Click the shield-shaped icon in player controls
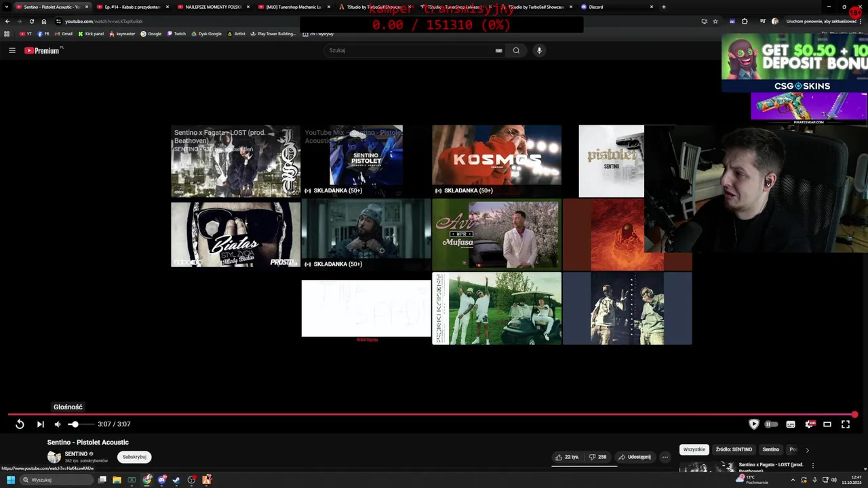Image resolution: width=868 pixels, height=488 pixels. (x=753, y=424)
